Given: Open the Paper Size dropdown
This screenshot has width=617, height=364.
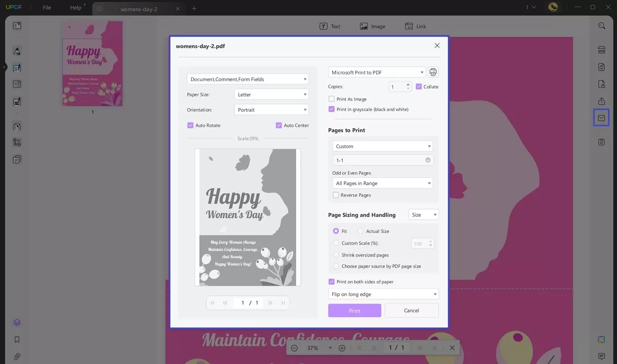Looking at the screenshot, I should coord(271,94).
